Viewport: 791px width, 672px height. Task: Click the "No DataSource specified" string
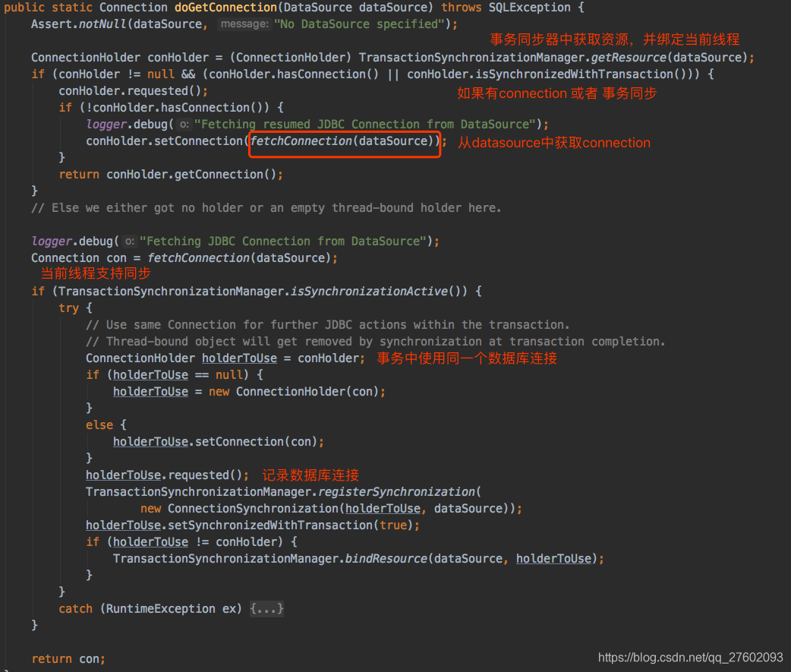(x=359, y=24)
